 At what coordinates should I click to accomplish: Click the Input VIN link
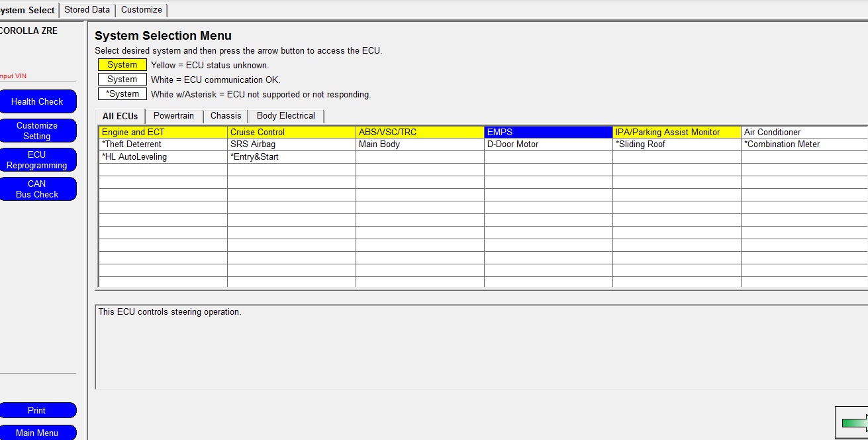click(13, 76)
